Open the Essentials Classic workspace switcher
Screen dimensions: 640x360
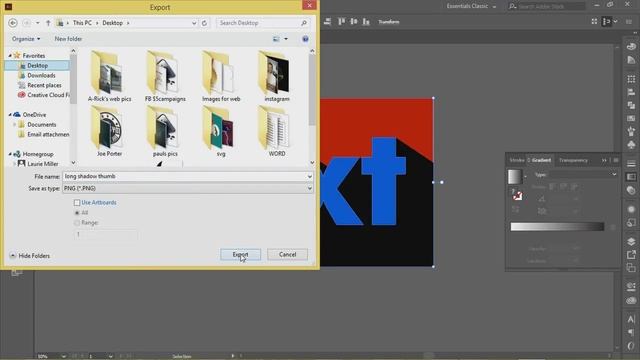tap(471, 6)
